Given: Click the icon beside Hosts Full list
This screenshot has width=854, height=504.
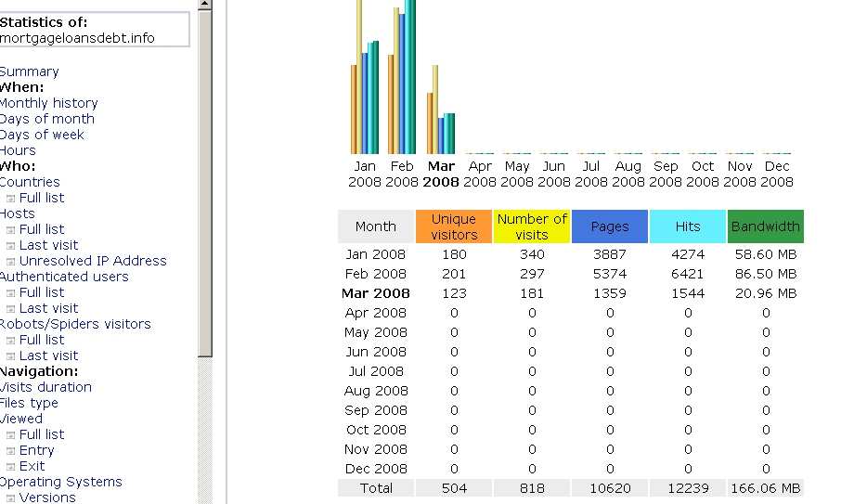Looking at the screenshot, I should click(x=10, y=230).
